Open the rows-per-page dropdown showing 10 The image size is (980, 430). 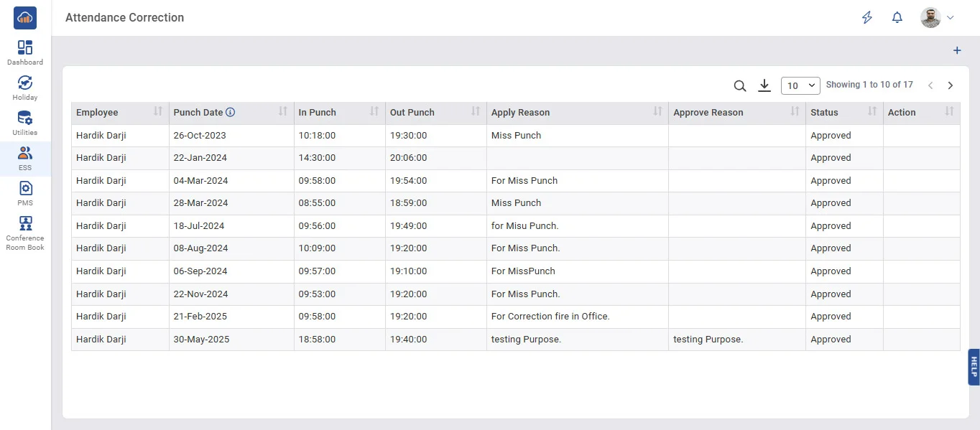[x=800, y=85]
